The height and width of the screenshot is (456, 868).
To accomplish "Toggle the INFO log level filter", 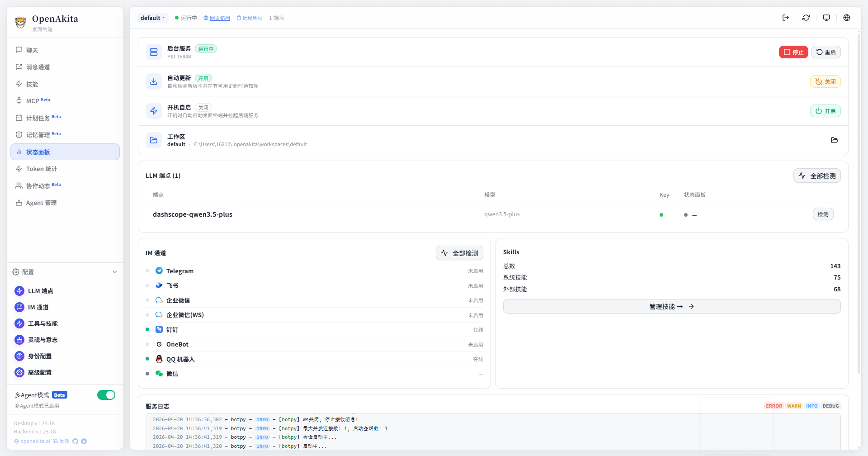I will pyautogui.click(x=812, y=406).
